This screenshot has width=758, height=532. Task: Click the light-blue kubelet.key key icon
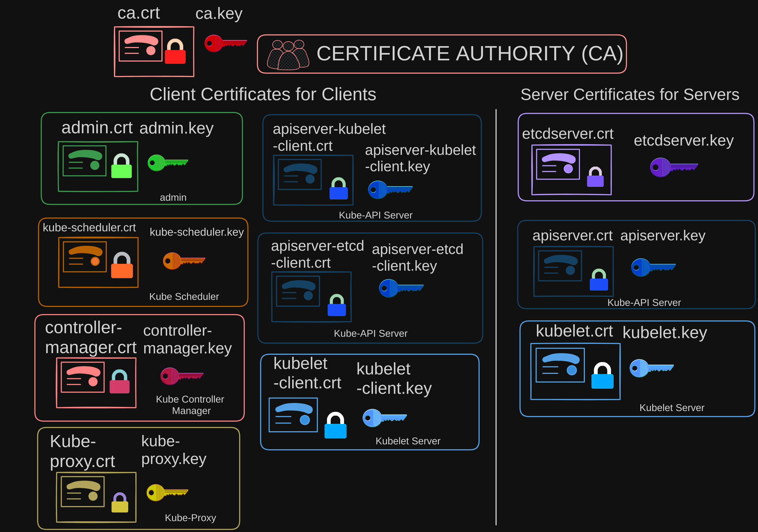pyautogui.click(x=652, y=368)
